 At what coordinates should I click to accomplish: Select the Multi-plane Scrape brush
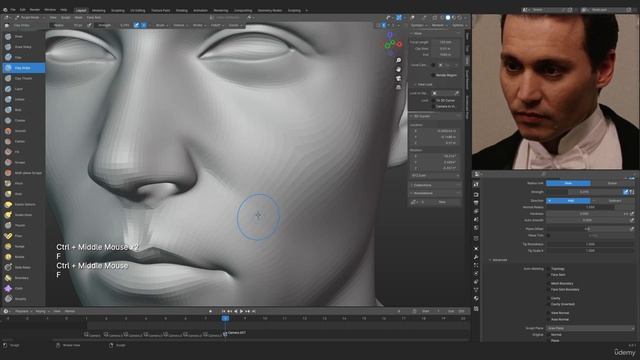[23, 173]
